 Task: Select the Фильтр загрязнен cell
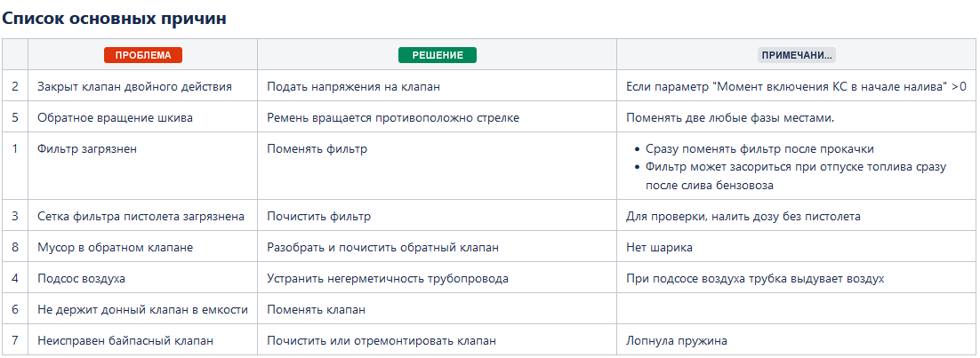coord(143,166)
